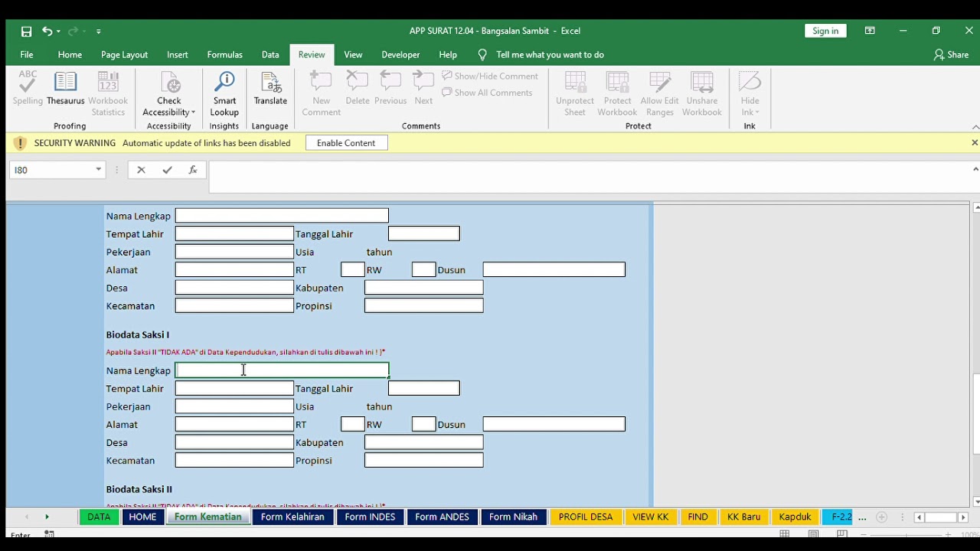Click the Insert Function fx icon
980x551 pixels.
tap(193, 170)
